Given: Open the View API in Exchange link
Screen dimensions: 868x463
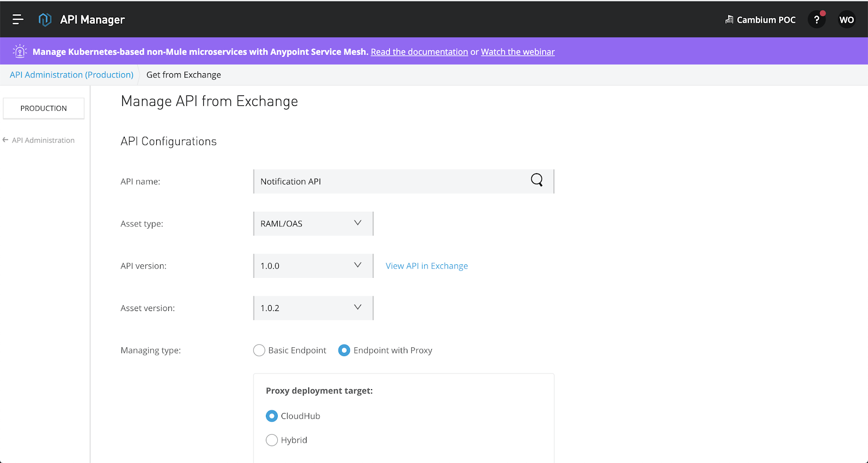Looking at the screenshot, I should [426, 266].
